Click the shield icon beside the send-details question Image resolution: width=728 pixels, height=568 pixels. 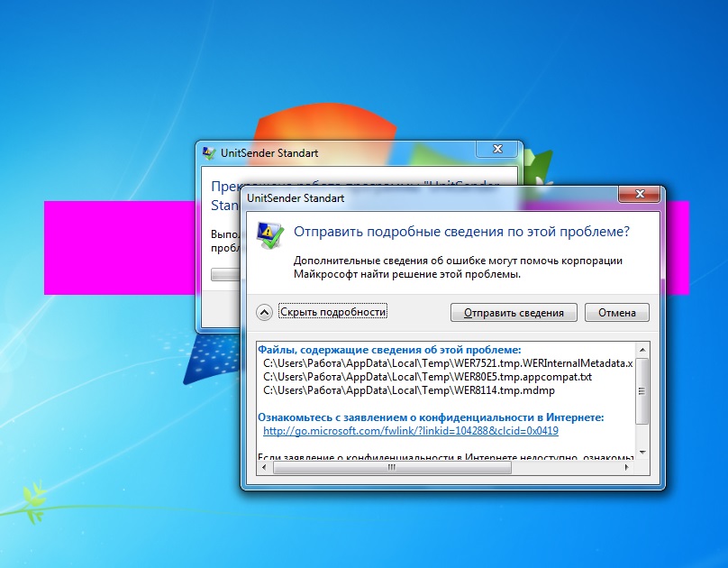270,234
